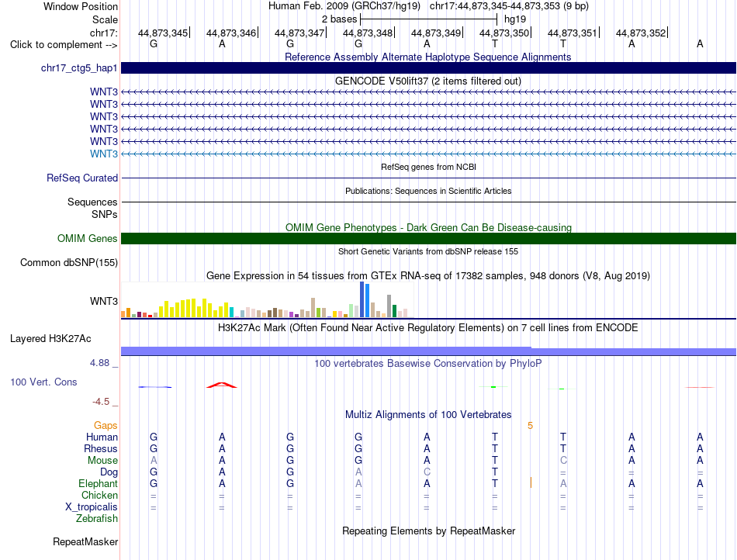
Task: Click the 44,873,348 coordinate label
Action: (x=368, y=33)
